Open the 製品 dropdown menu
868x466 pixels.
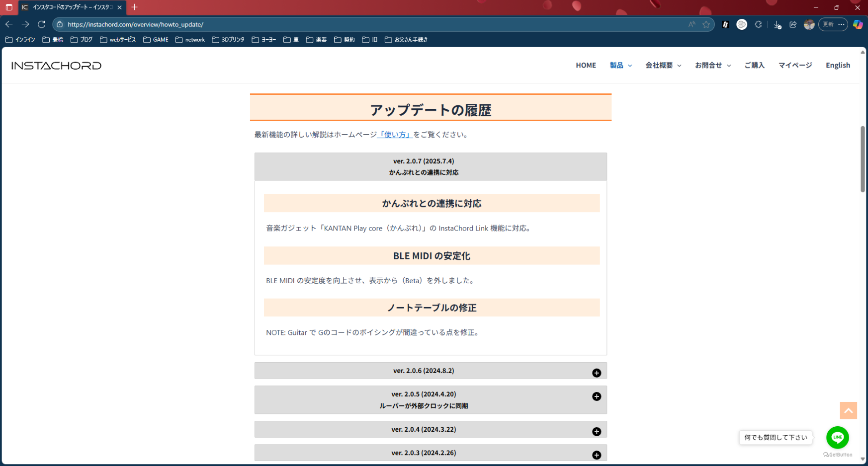click(x=620, y=65)
